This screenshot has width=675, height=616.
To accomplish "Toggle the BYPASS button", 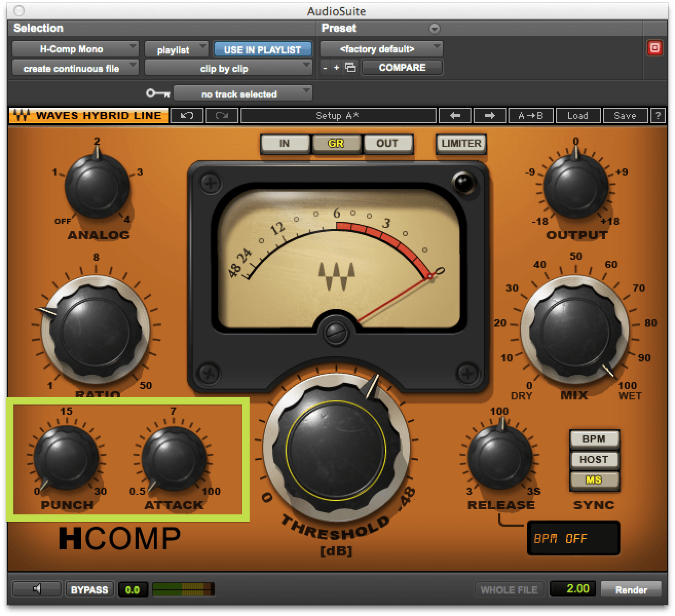I will pyautogui.click(x=89, y=589).
